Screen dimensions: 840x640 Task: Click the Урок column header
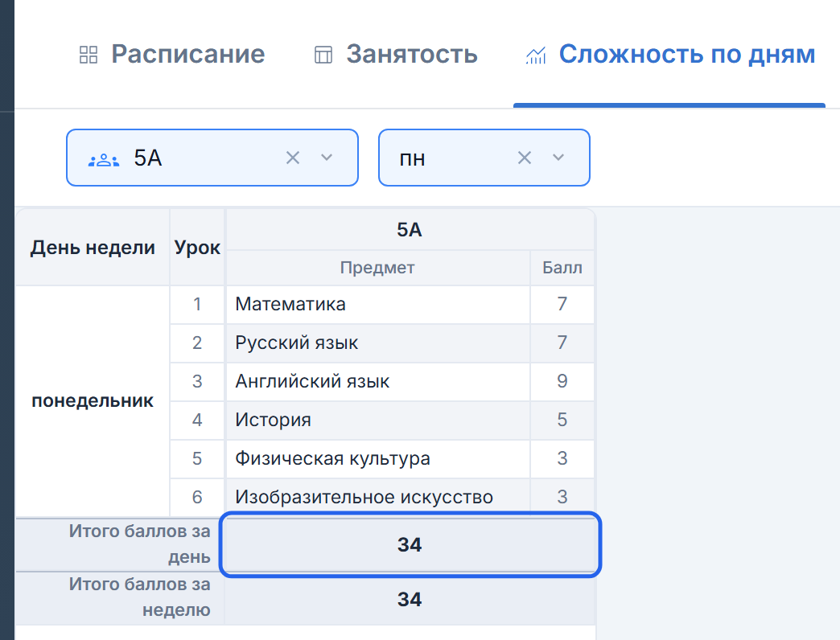click(x=197, y=247)
